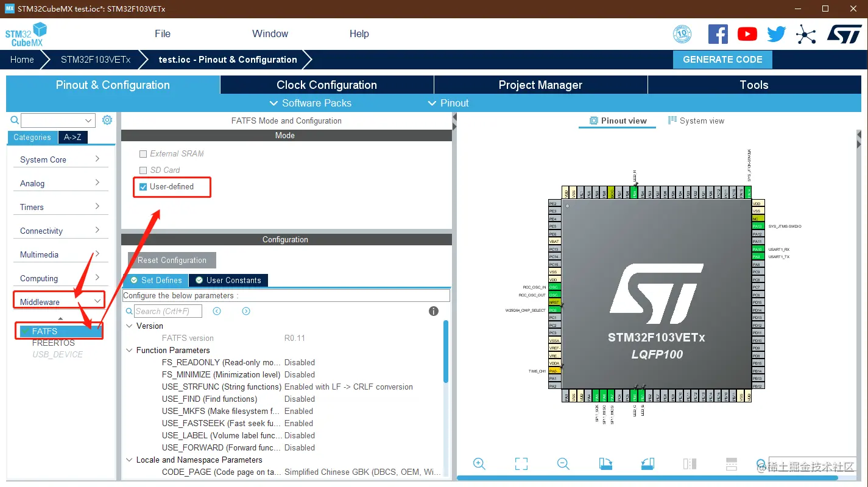Go to next search result arrow
The image size is (868, 487).
point(246,311)
